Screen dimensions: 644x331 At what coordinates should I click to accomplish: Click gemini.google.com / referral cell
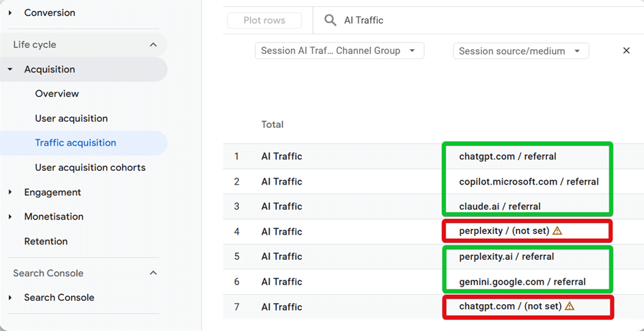522,282
